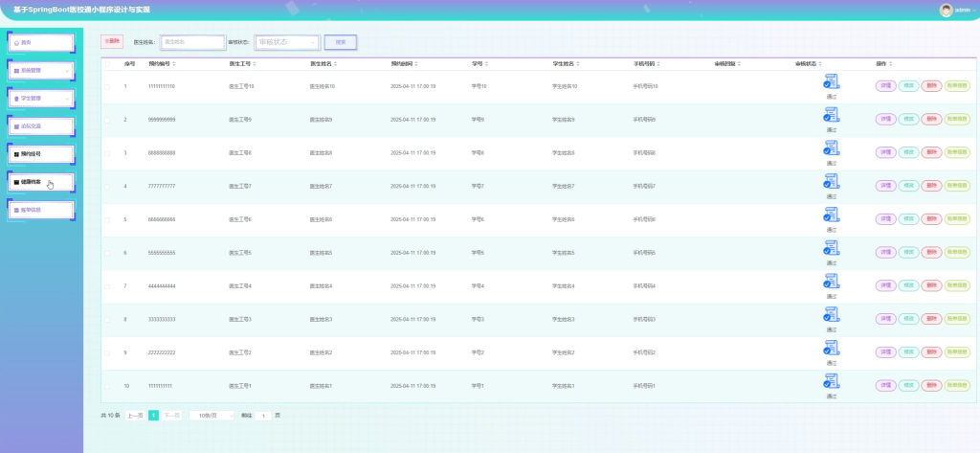Image resolution: width=980 pixels, height=453 pixels.
Task: Open the 审核状态 filter dropdown
Action: coord(287,42)
